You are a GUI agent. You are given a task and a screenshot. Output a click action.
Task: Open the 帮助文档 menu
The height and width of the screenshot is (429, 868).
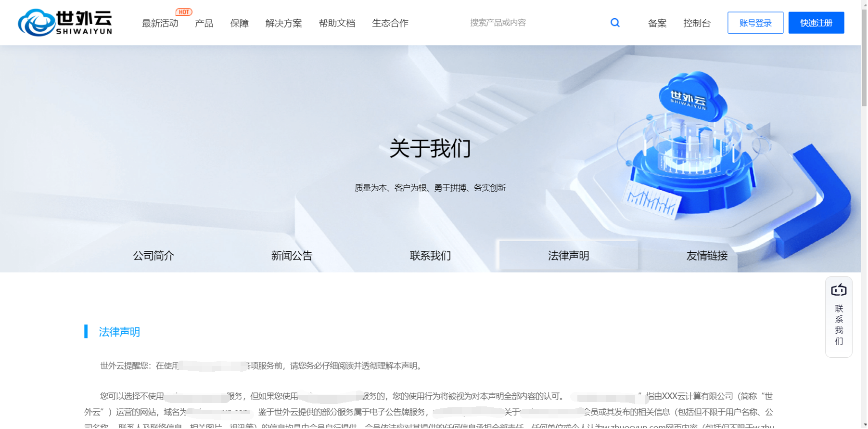coord(337,23)
